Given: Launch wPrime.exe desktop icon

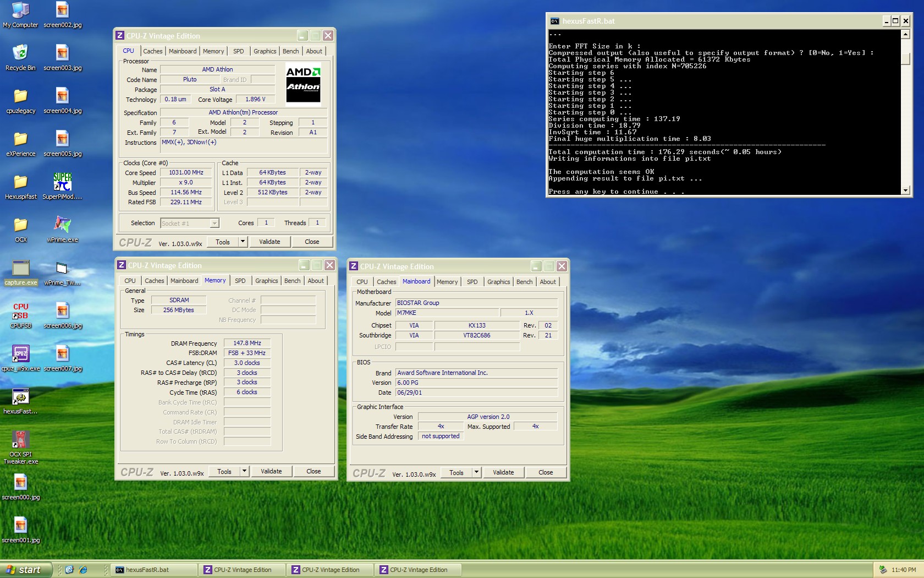Looking at the screenshot, I should coord(62,230).
